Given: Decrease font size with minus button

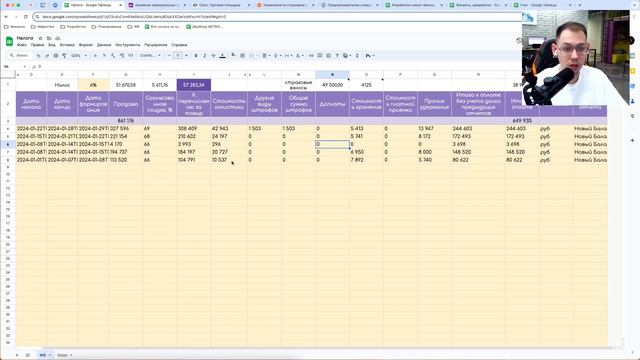Looking at the screenshot, I should (x=169, y=56).
